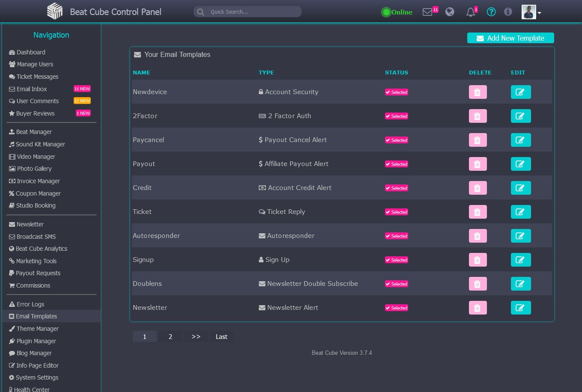The width and height of the screenshot is (582, 392).
Task: Click the NAME column header
Action: 141,72
